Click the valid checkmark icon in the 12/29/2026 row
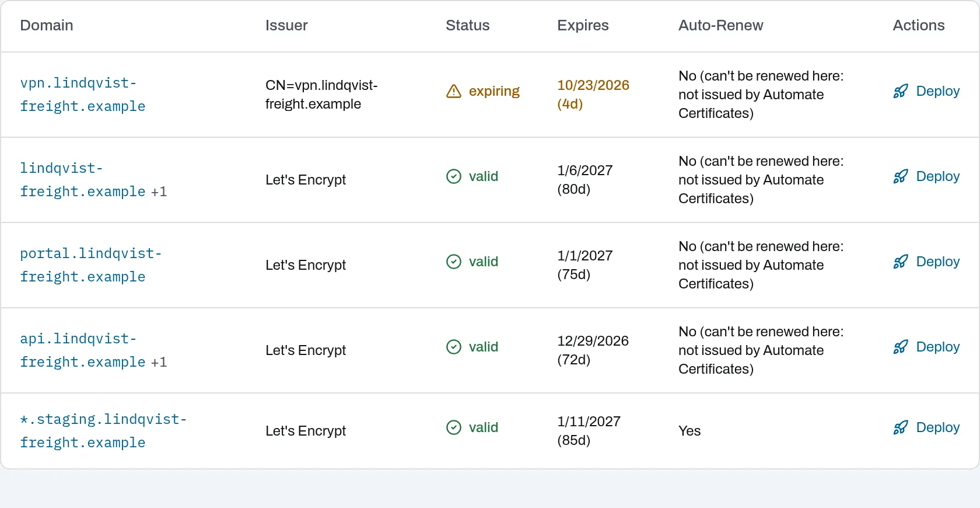This screenshot has height=508, width=980. (x=454, y=347)
